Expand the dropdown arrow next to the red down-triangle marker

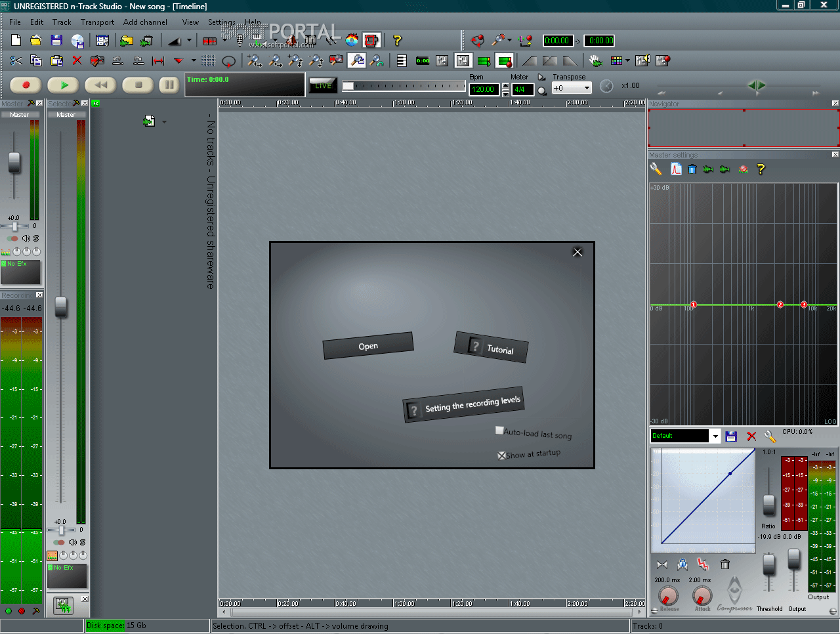(x=194, y=61)
